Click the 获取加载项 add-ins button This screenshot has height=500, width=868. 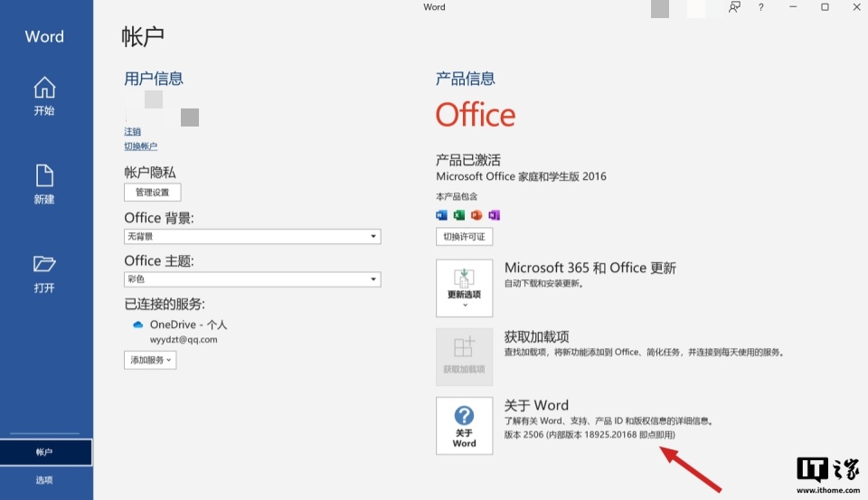pos(464,356)
